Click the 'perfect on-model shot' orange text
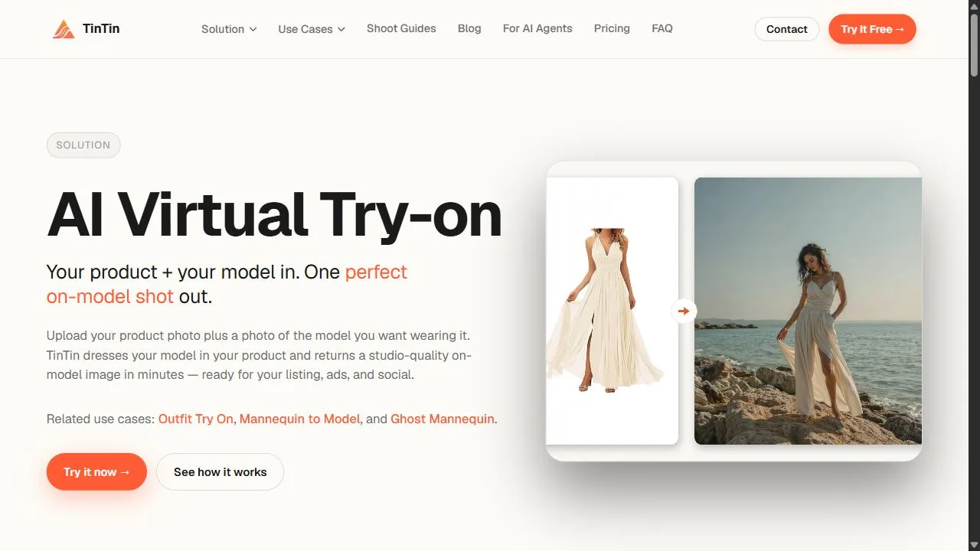Screen dimensions: 980x551 227,284
